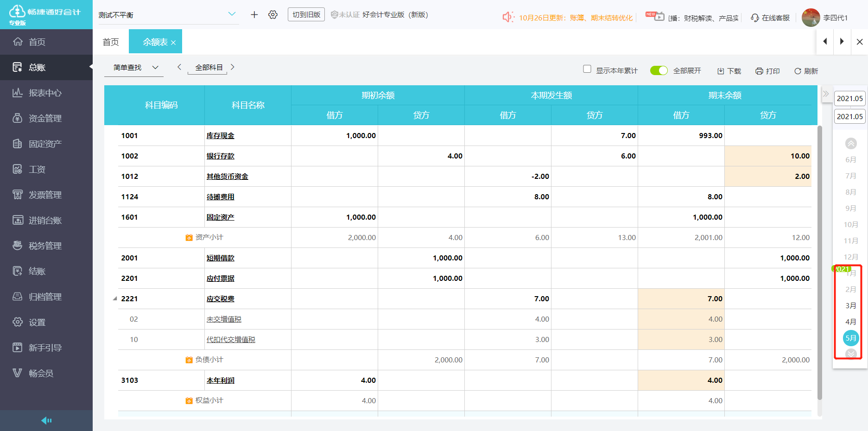Toggle the 全部展开 switch off

tap(659, 70)
